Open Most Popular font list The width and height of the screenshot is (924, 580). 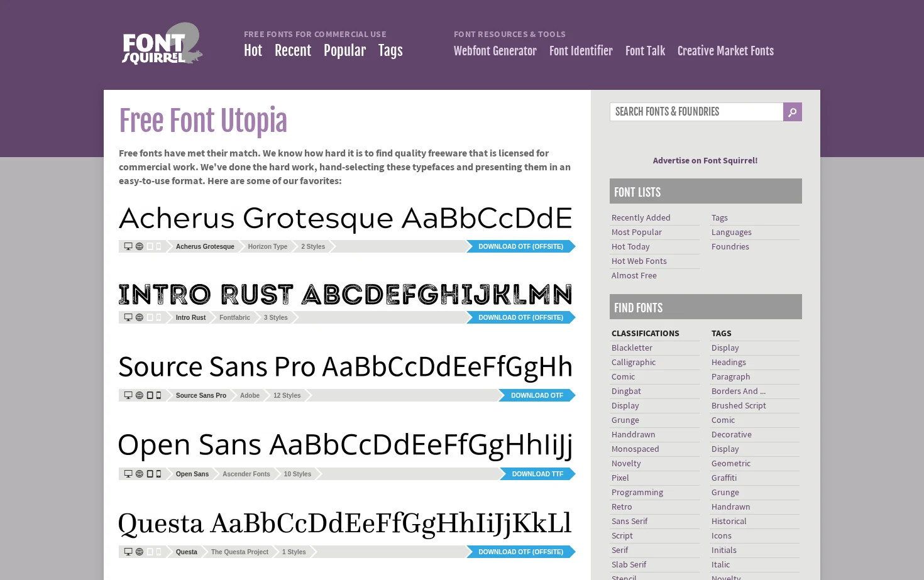637,232
